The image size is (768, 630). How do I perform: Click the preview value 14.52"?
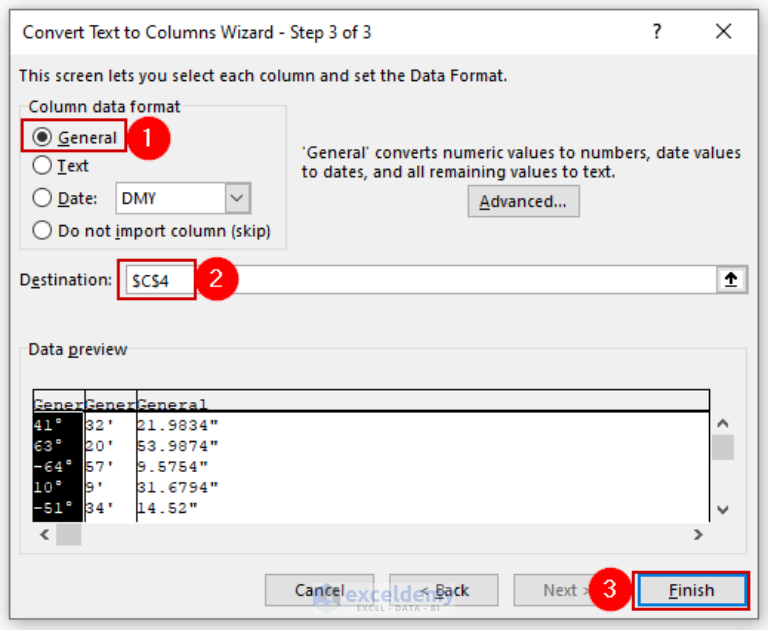pos(167,508)
